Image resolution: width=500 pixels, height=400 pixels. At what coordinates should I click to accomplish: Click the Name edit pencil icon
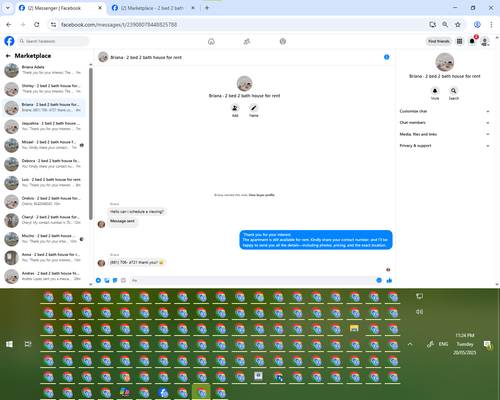[254, 108]
